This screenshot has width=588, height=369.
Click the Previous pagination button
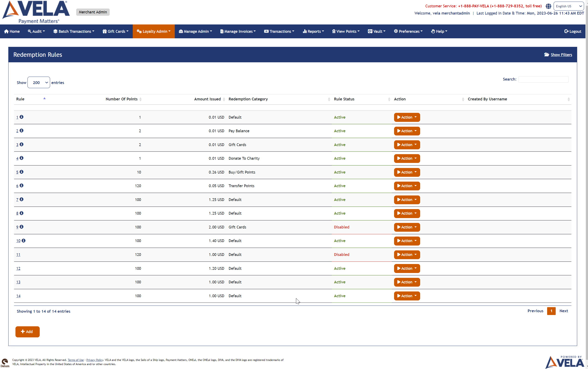[x=535, y=311]
